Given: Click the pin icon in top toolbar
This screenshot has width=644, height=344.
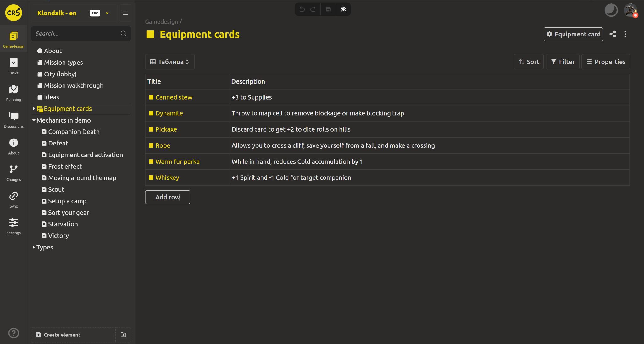Looking at the screenshot, I should [343, 9].
